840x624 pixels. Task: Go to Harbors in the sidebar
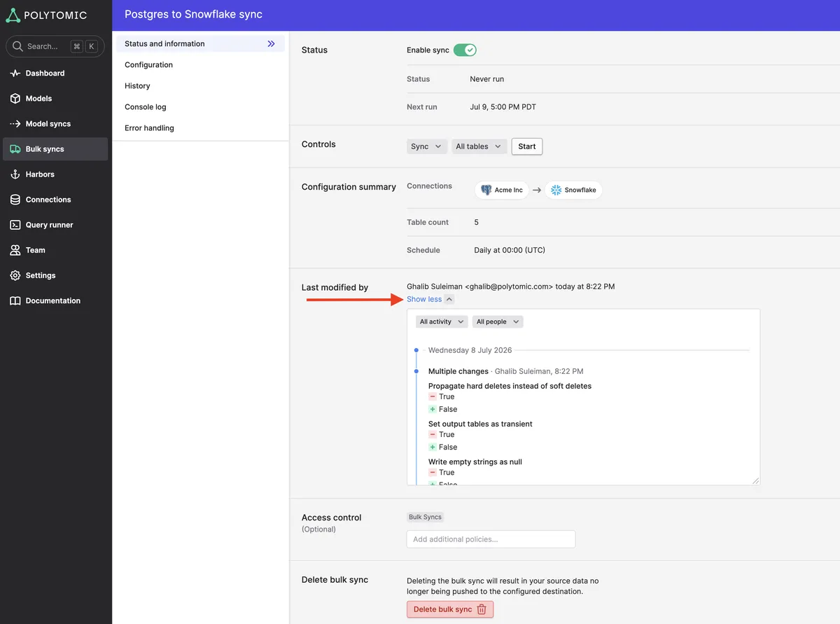pyautogui.click(x=55, y=174)
